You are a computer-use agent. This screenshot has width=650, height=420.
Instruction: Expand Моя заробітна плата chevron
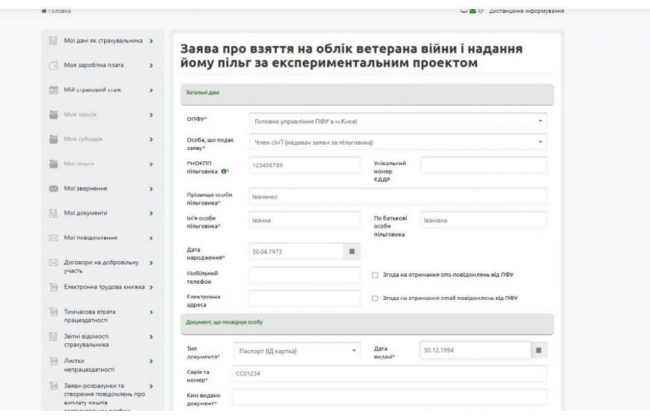click(x=151, y=66)
